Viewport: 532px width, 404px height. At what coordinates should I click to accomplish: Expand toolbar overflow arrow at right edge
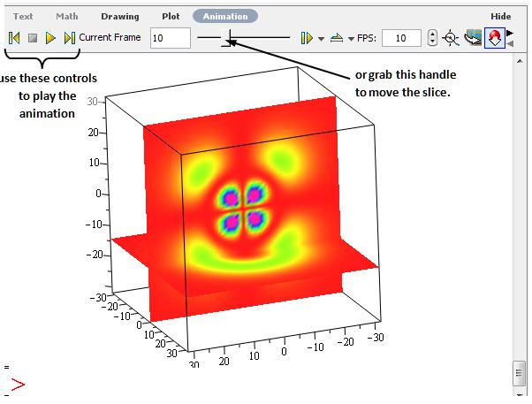510,34
